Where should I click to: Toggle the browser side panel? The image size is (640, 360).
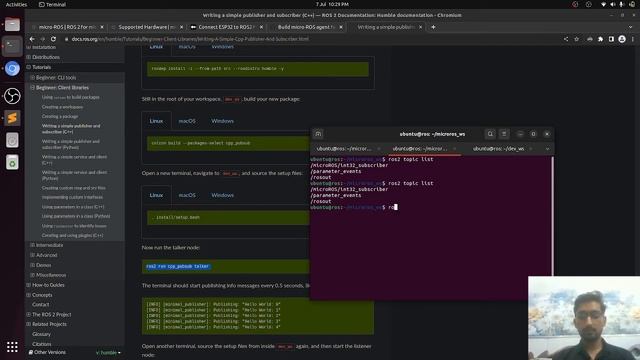611,39
